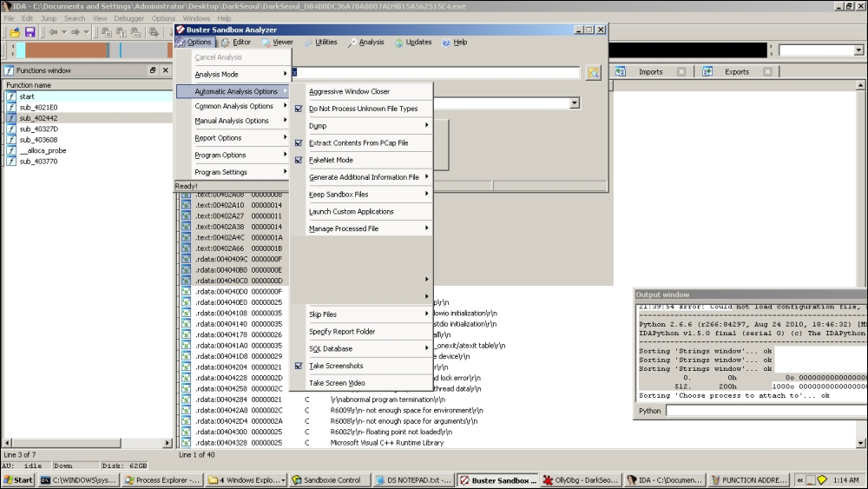
Task: Expand Keep Sandbox Files submenu
Action: coord(361,195)
